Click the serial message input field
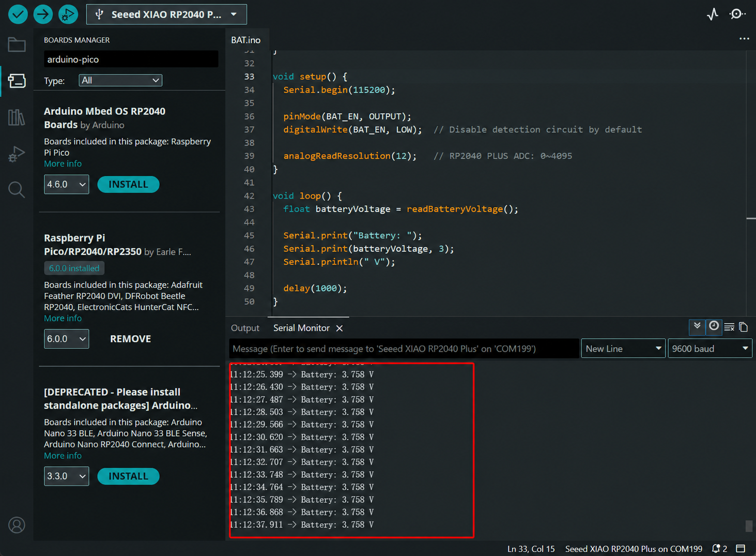Image resolution: width=756 pixels, height=556 pixels. coord(404,349)
